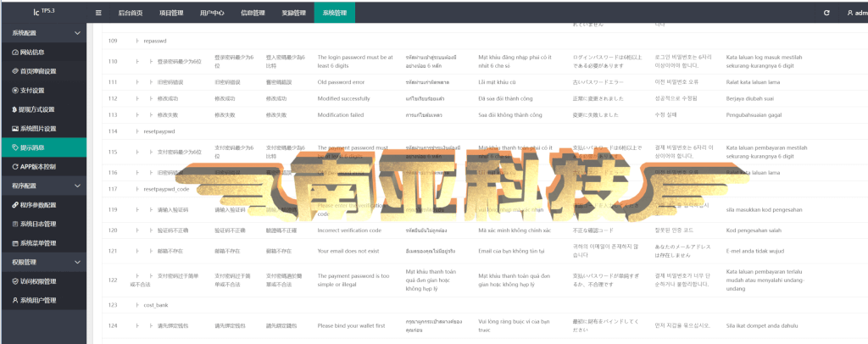The height and width of the screenshot is (344, 868).
Task: Click the 'Lỗi mật khẩu cũ' cell in row 111
Action: tap(497, 82)
